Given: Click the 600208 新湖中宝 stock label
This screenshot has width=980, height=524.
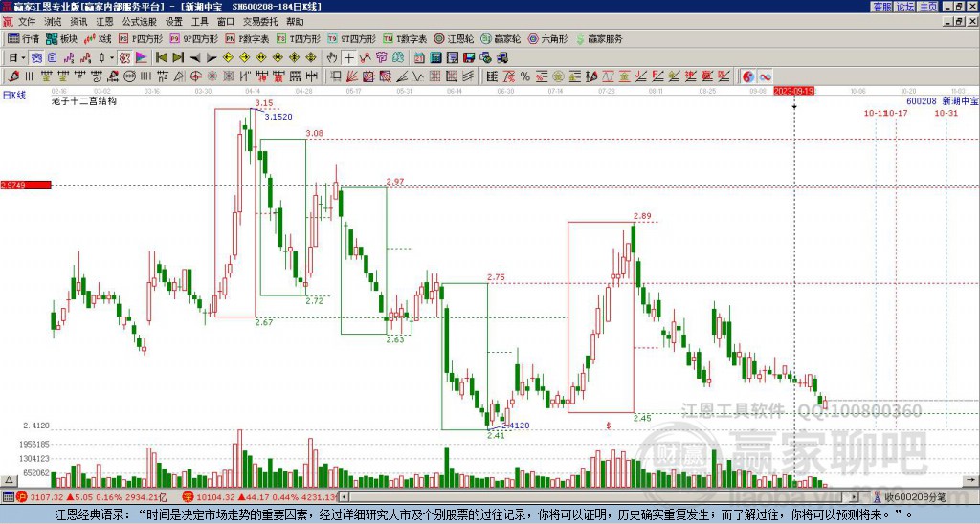Looking at the screenshot, I should click(x=942, y=100).
